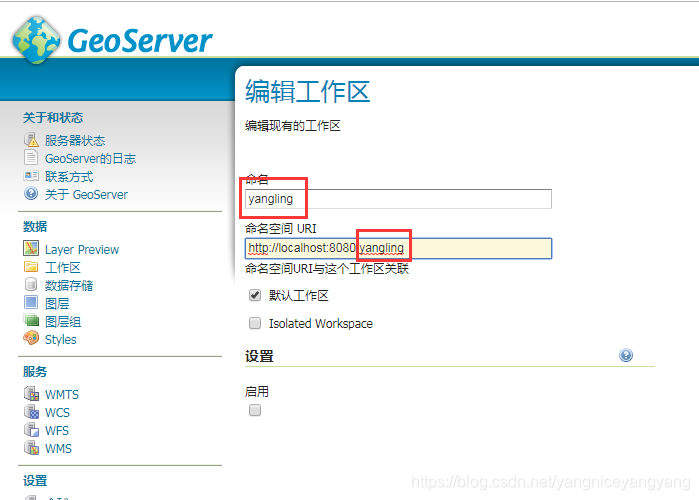Viewport: 699px width, 500px height.
Task: Go to the 数据存储 page
Action: (69, 286)
